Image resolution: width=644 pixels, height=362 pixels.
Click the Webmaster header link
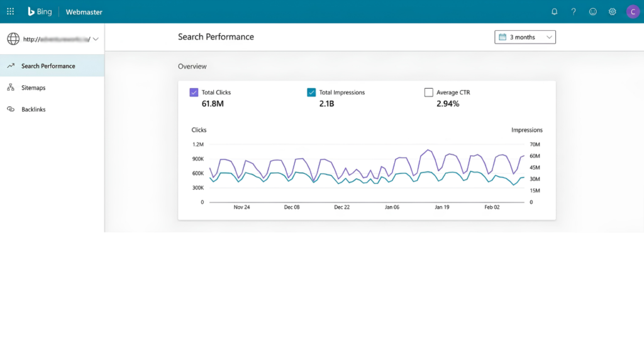click(84, 12)
